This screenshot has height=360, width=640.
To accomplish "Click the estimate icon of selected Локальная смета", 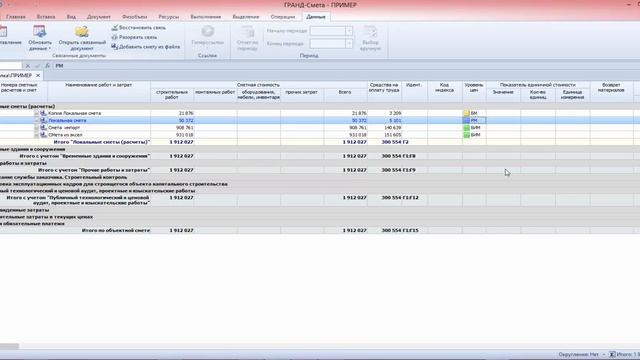I will click(43, 120).
